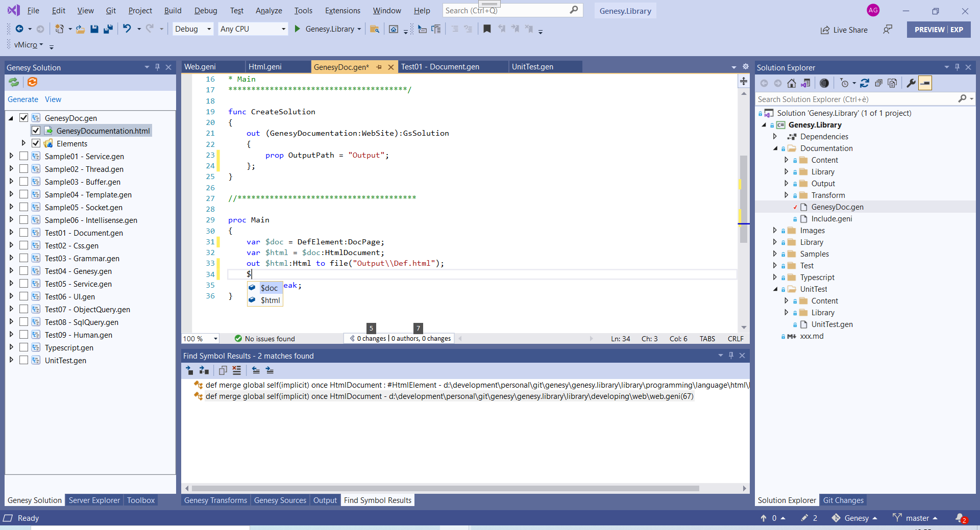
Task: Click the AG account avatar
Action: pyautogui.click(x=873, y=10)
